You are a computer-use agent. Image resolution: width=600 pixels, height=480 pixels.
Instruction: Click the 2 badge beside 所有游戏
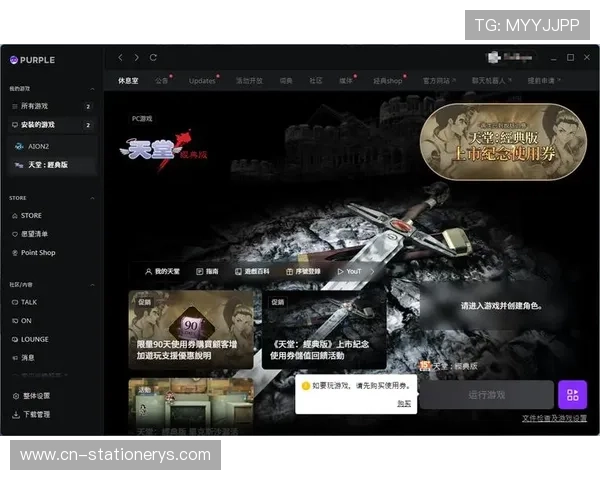(88, 106)
